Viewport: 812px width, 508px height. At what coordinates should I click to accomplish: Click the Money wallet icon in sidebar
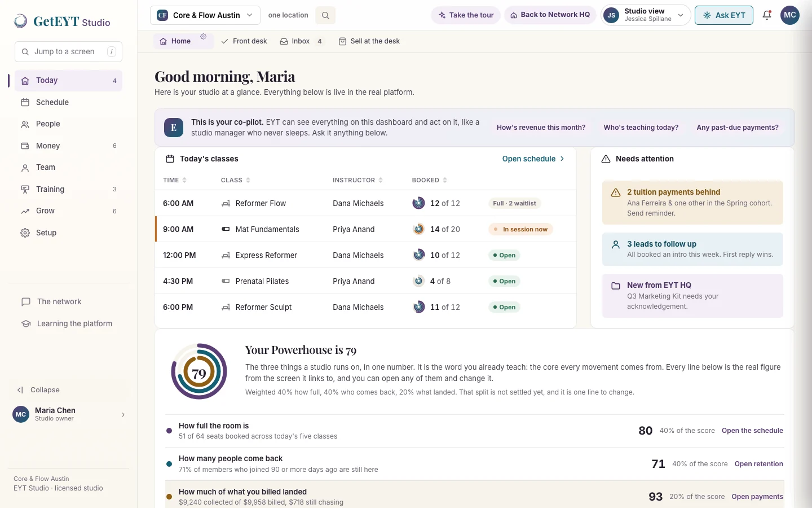pos(25,146)
